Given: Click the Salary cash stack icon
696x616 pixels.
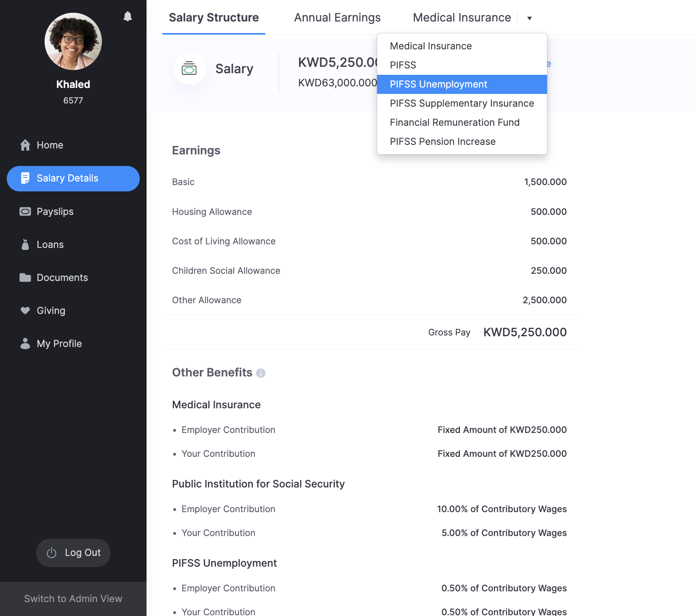Looking at the screenshot, I should pos(189,69).
